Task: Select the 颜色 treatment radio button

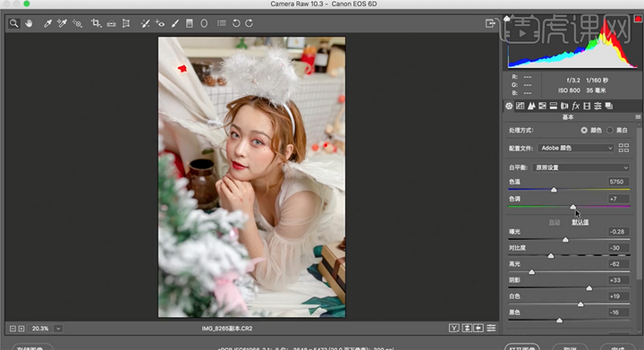Action: [584, 130]
